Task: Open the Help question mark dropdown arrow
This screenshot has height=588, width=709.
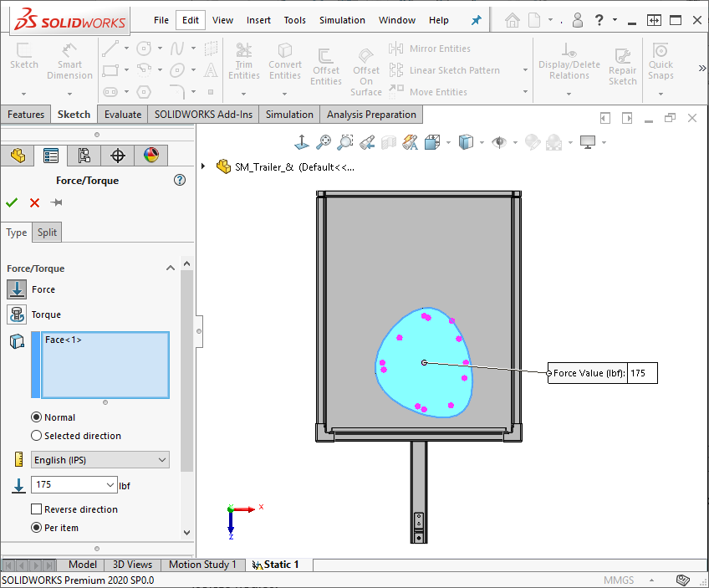Action: [x=615, y=20]
